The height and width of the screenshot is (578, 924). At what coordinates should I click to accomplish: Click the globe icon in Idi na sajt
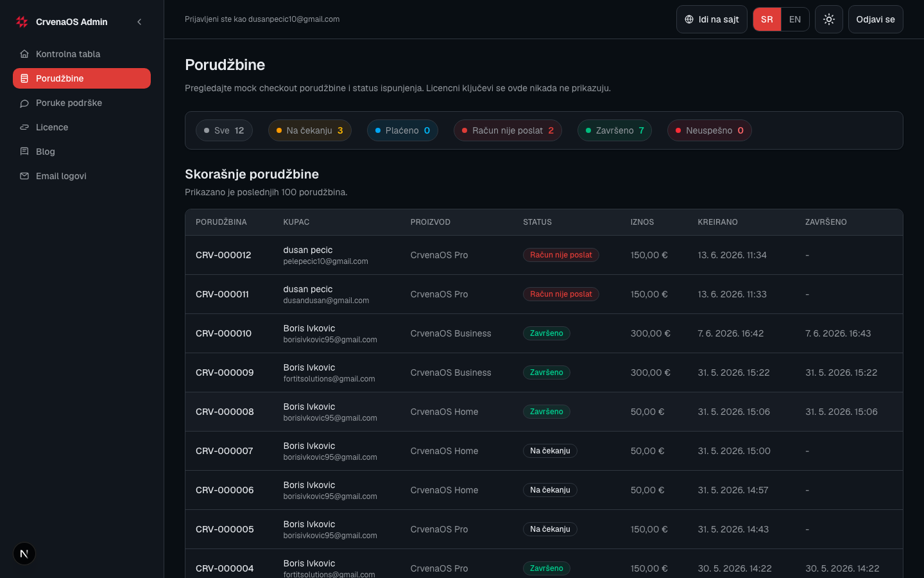[689, 19]
